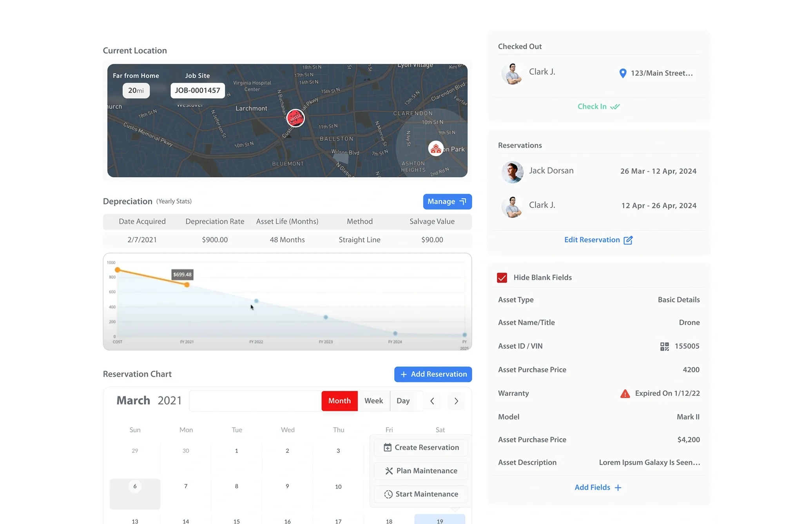Switch calendar view to Day
This screenshot has height=524, width=812.
[x=404, y=400]
